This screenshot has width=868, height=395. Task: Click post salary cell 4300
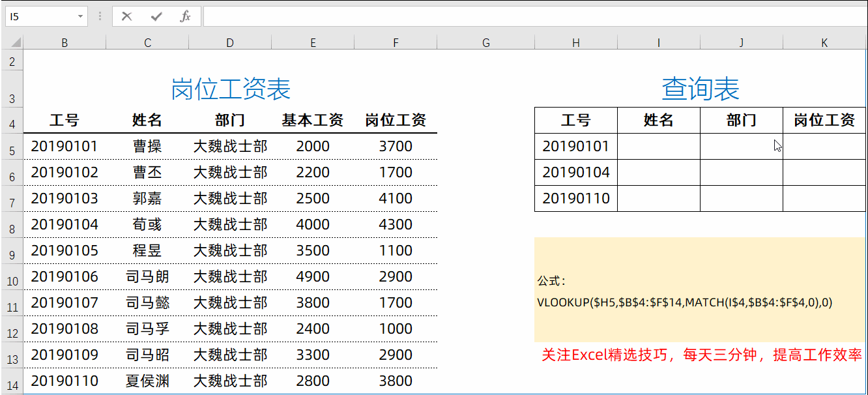pyautogui.click(x=396, y=225)
